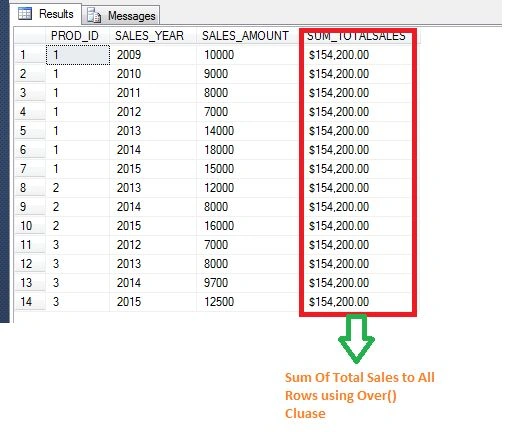Click the SUM_TOTALSALES cell in row 14
519x432 pixels.
(x=357, y=302)
